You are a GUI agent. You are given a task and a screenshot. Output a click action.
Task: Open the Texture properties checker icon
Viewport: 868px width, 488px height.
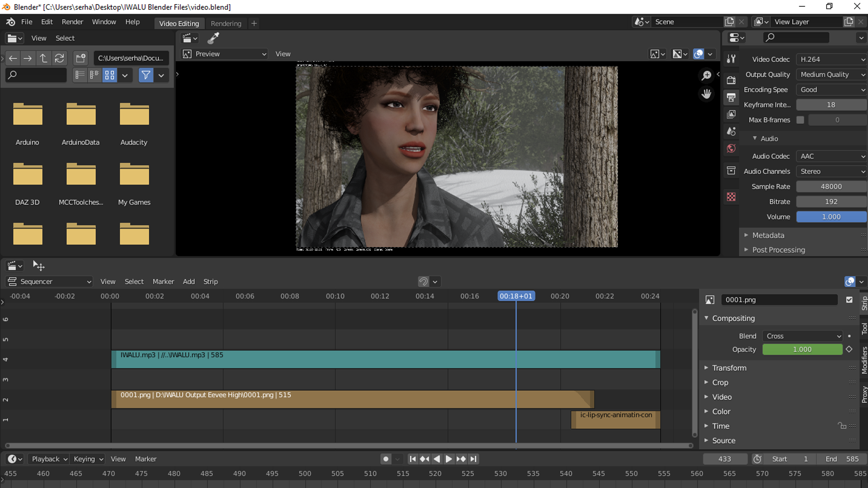pyautogui.click(x=731, y=197)
